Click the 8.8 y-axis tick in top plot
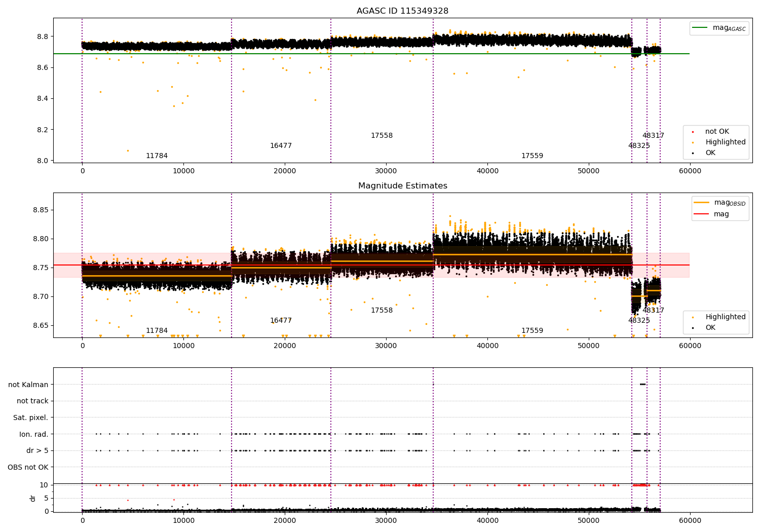This screenshot has height=532, width=760. (43, 37)
